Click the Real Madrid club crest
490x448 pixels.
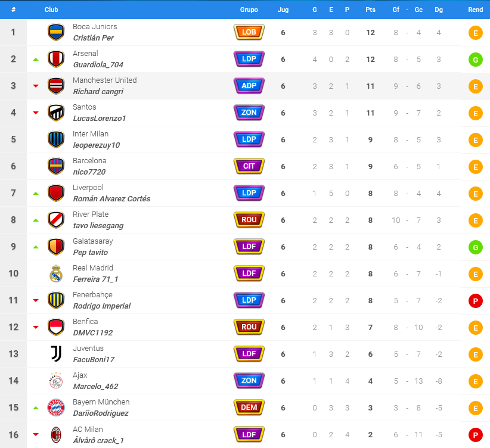coord(56,273)
